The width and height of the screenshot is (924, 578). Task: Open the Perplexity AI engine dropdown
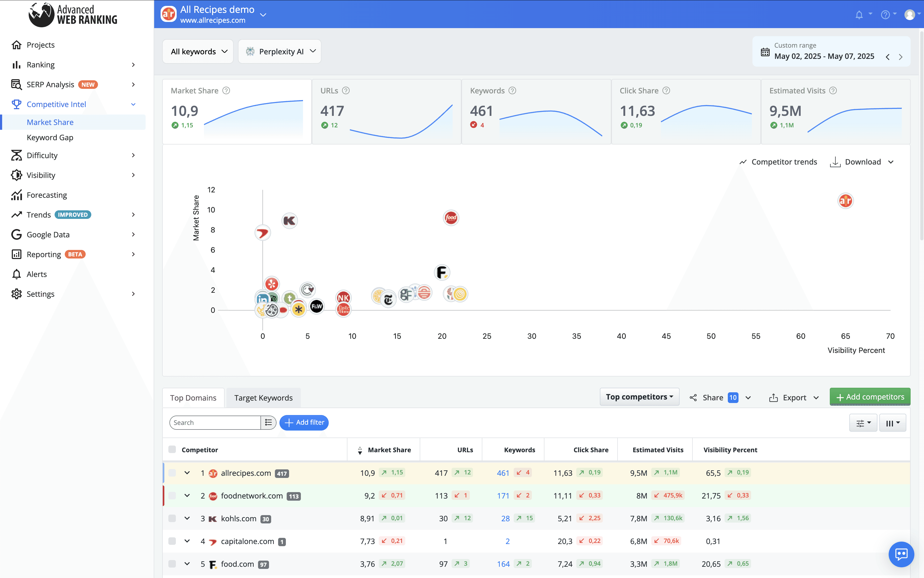click(x=279, y=52)
